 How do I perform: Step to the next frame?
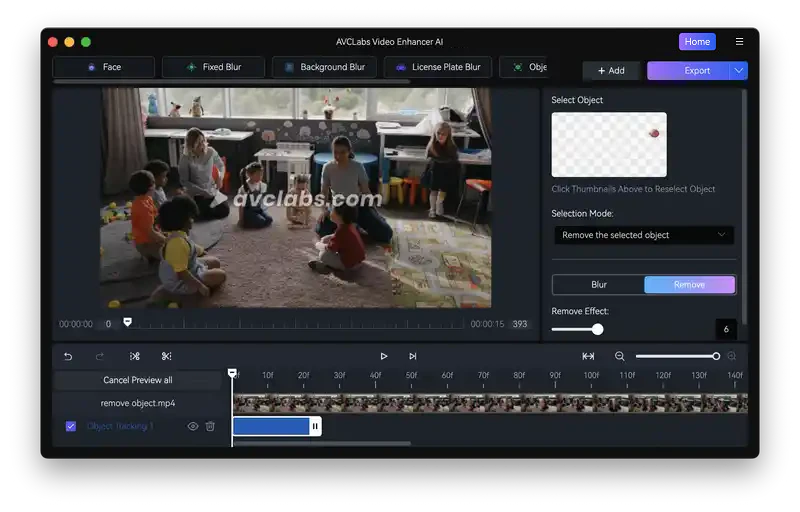click(x=413, y=356)
